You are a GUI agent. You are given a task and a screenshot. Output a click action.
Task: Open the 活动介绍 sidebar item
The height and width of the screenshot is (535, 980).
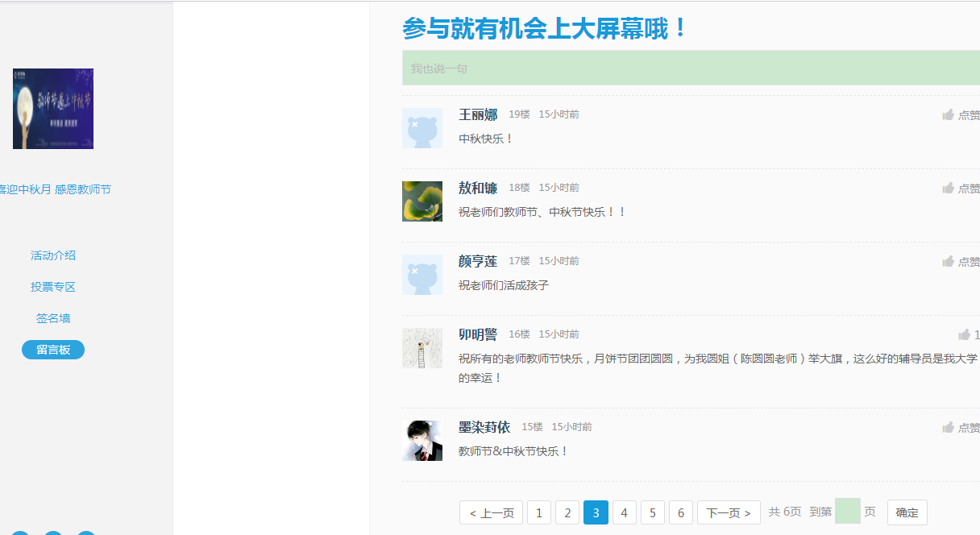pyautogui.click(x=53, y=255)
